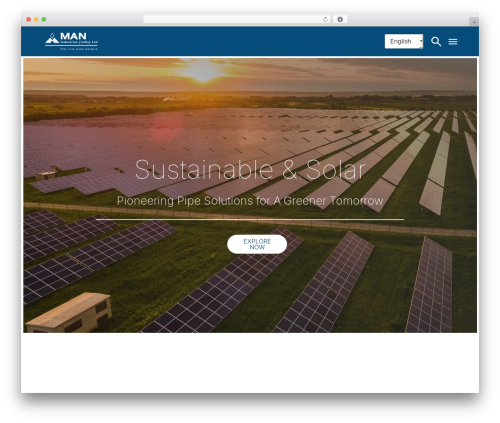This screenshot has width=500, height=423.
Task: Click the browser download icon button
Action: coord(340,20)
